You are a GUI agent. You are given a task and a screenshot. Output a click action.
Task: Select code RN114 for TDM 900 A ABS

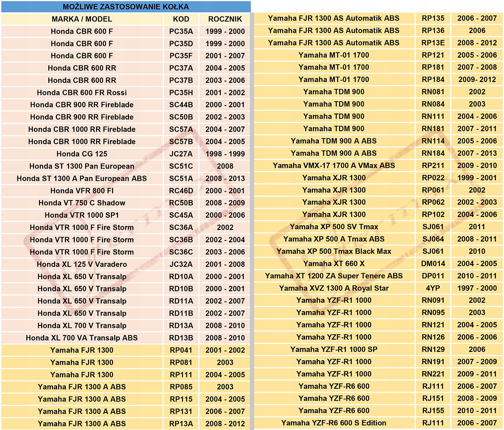point(433,141)
